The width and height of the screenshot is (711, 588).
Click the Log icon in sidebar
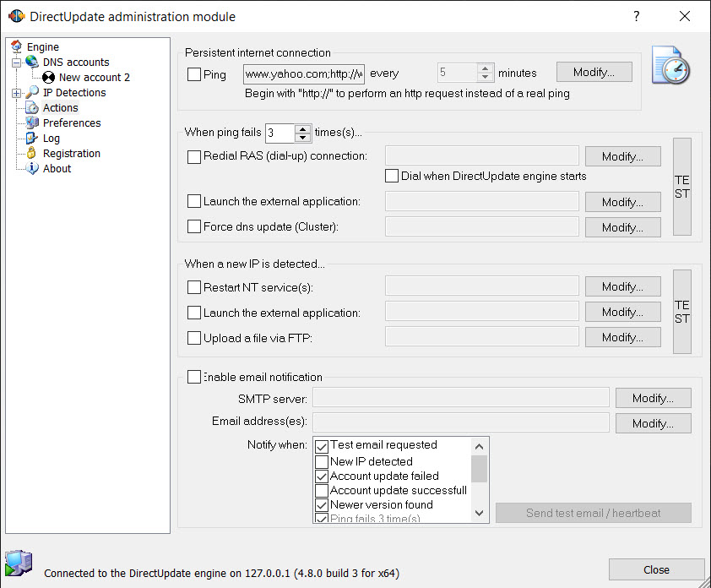(32, 138)
